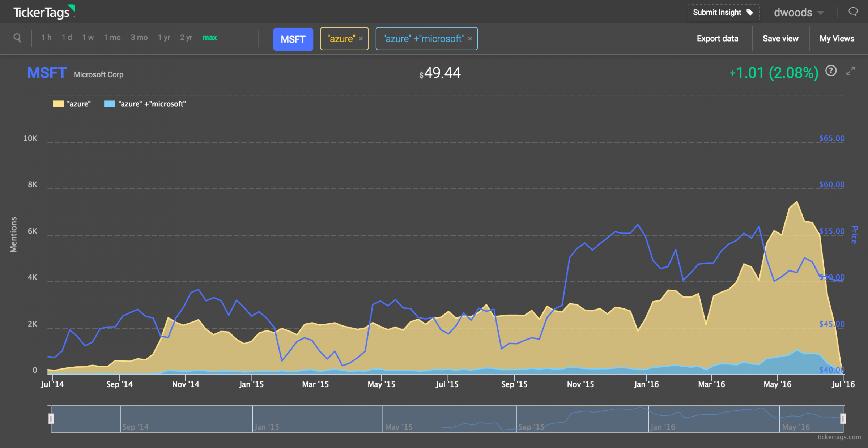
Task: Click the blue "azure" +"microsoft" legend swatch
Action: click(x=110, y=104)
